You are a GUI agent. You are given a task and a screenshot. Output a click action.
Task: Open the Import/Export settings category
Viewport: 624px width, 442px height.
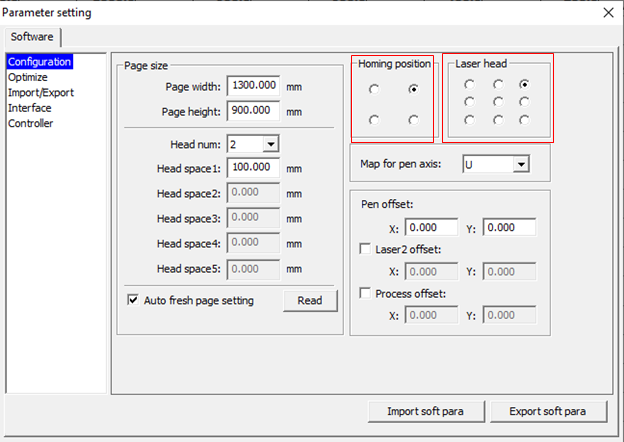point(41,93)
